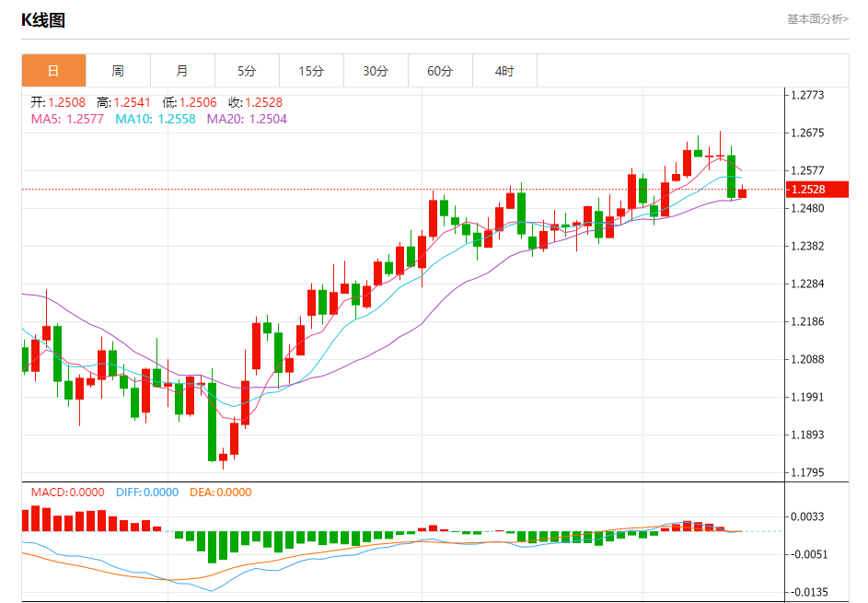Screen dimensions: 868x603
Task: Open the 基本面分析 link
Action: pos(817,19)
